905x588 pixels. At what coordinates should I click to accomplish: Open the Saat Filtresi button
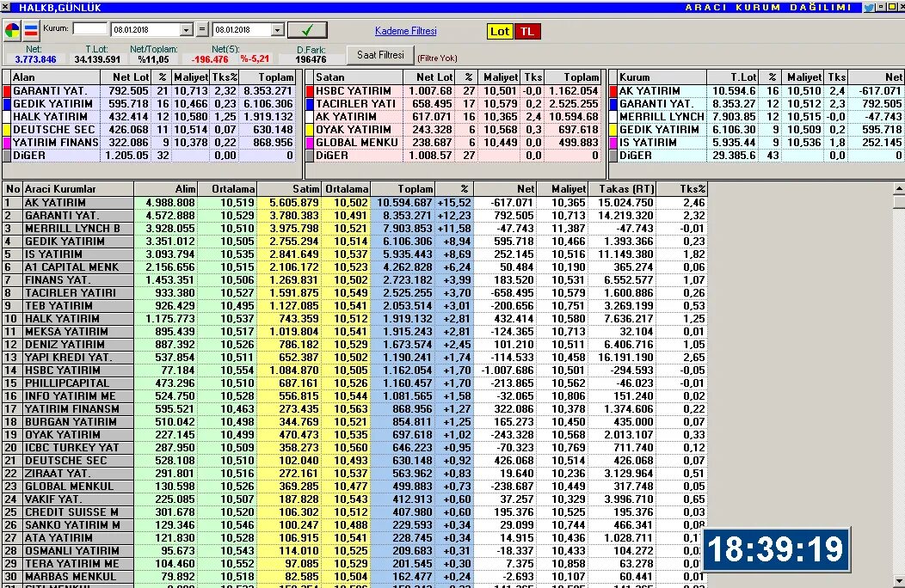[380, 55]
